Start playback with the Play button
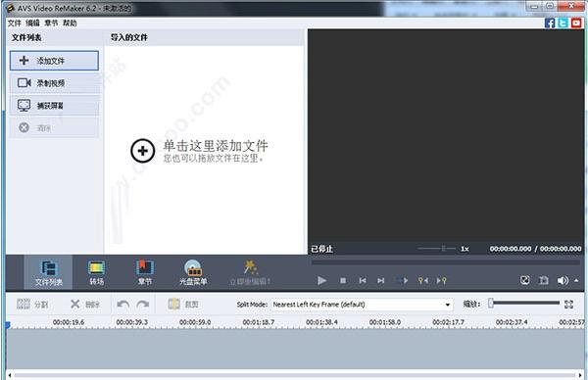The image size is (588, 380). (321, 280)
